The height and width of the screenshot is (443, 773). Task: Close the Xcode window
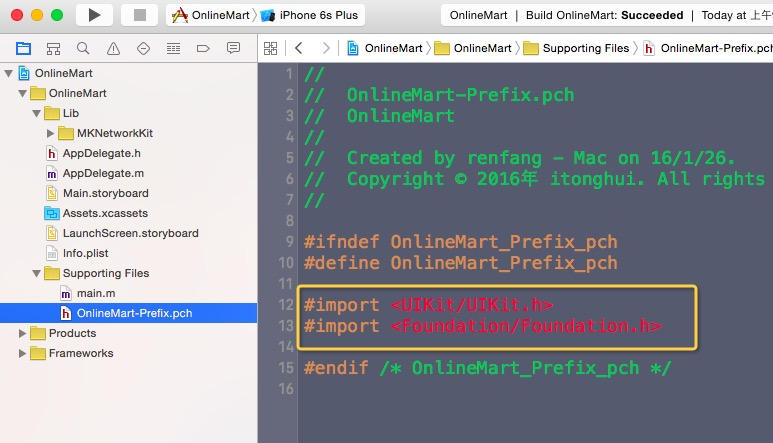(17, 15)
